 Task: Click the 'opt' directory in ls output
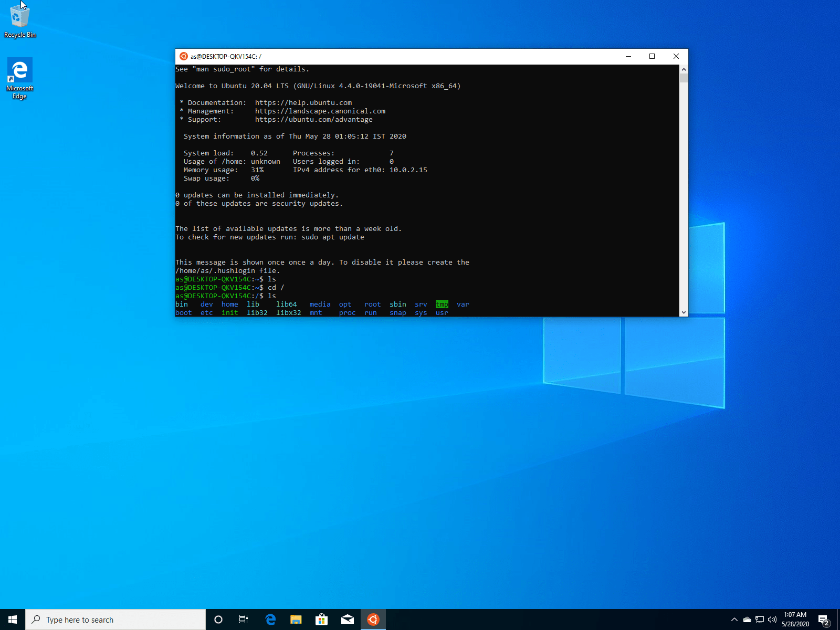click(345, 304)
